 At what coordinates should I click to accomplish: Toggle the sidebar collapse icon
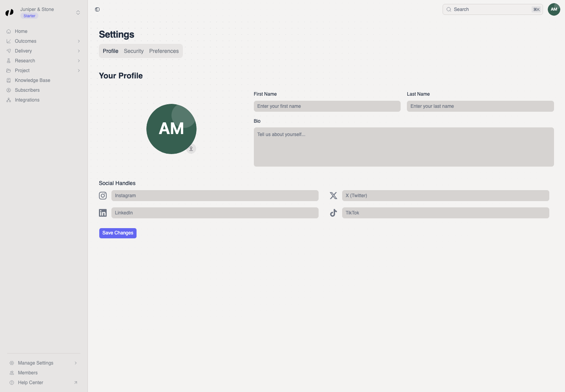coord(97,9)
